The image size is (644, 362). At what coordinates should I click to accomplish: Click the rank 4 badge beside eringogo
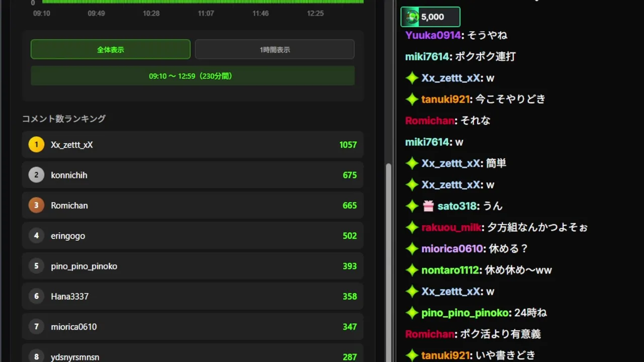coord(36,236)
